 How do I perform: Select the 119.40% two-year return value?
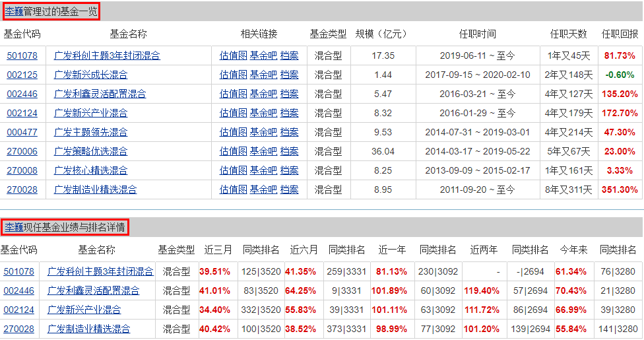tap(482, 291)
